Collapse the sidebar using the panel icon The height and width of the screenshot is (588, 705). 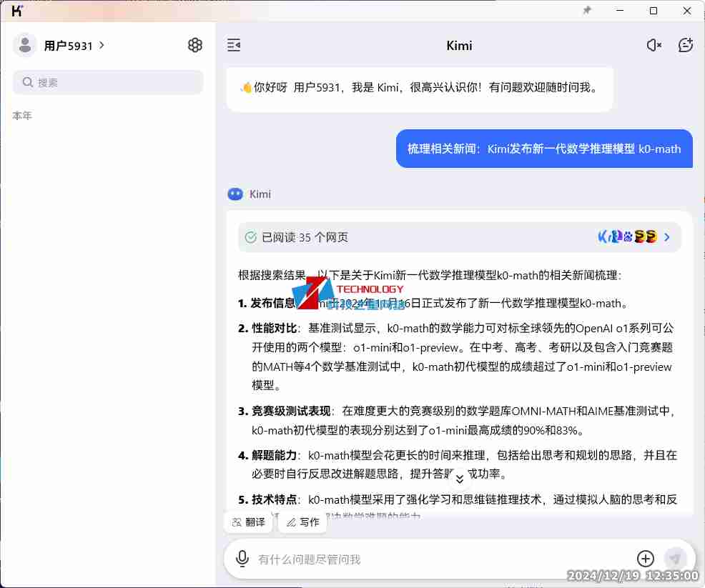click(234, 44)
